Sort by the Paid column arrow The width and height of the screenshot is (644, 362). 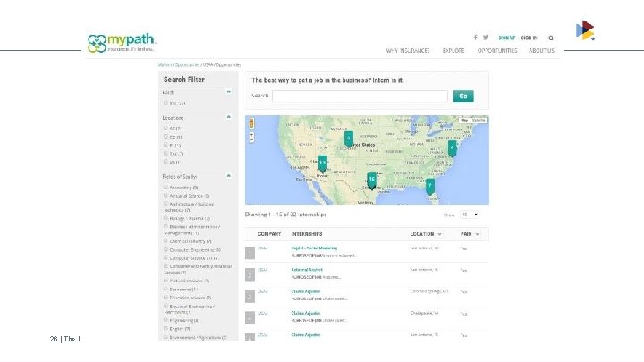(x=478, y=234)
